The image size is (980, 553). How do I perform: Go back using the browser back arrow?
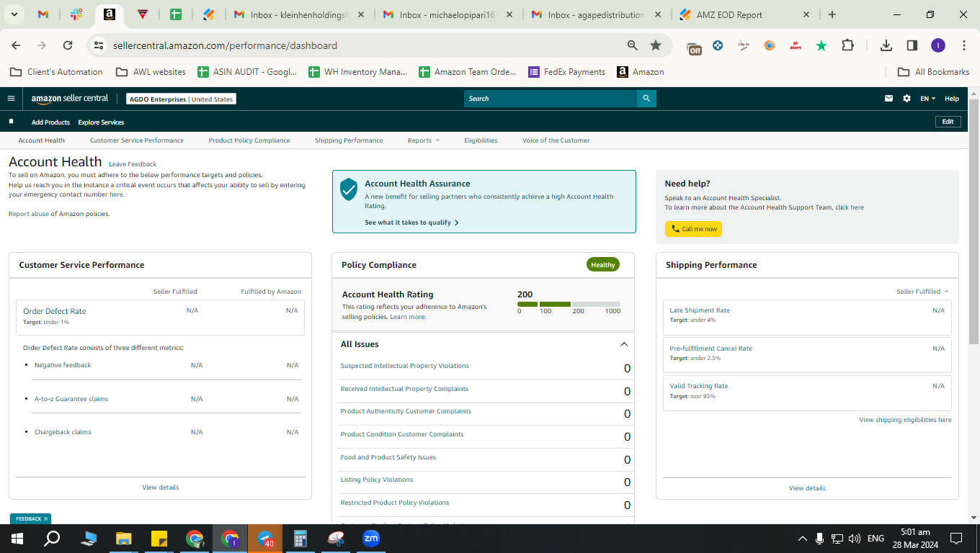(x=16, y=45)
